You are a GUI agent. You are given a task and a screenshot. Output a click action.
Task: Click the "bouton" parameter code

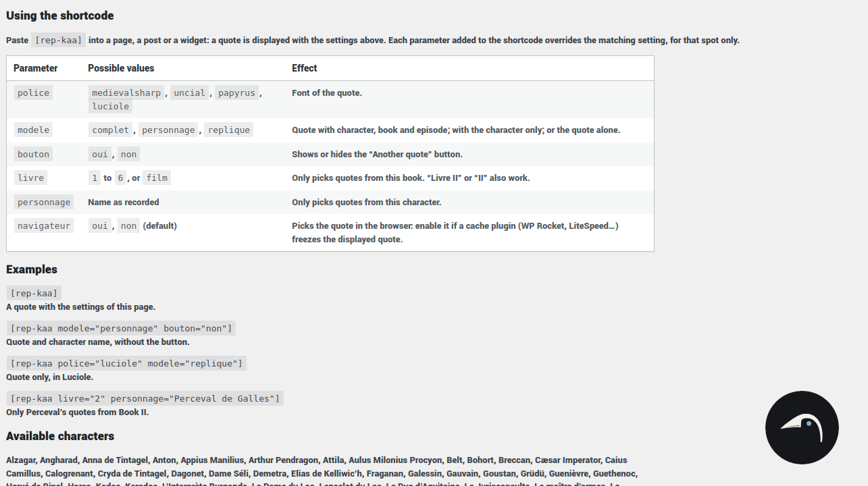pyautogui.click(x=34, y=155)
